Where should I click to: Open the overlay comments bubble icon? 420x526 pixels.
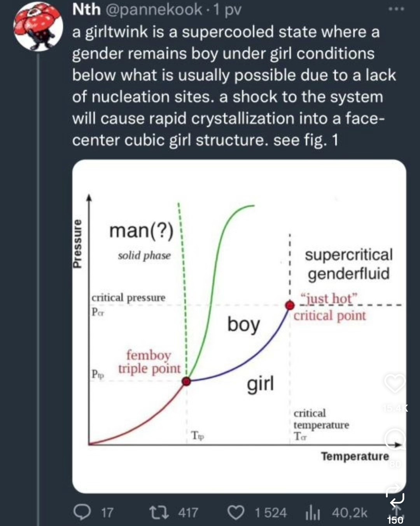(x=394, y=439)
